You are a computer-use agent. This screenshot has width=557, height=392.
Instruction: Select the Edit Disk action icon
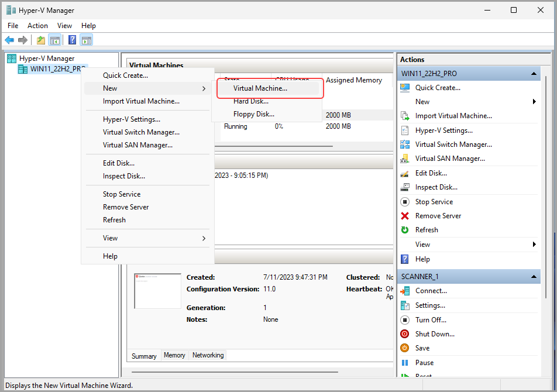click(x=406, y=173)
